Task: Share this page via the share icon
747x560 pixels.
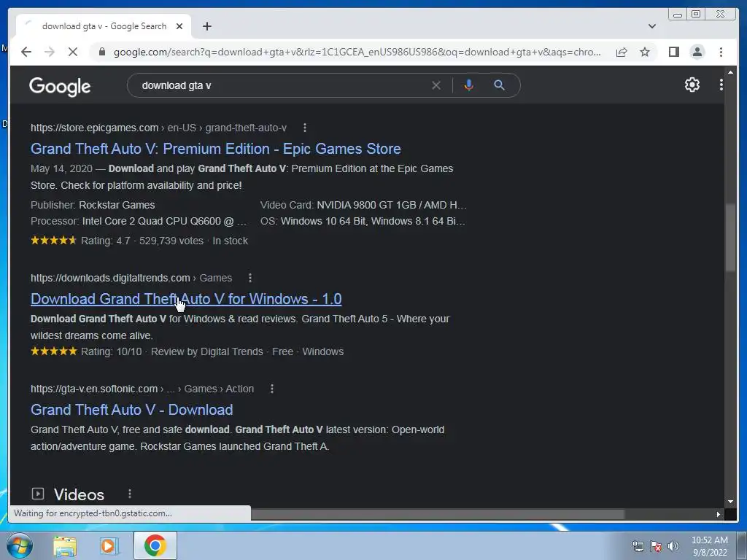Action: [622, 52]
